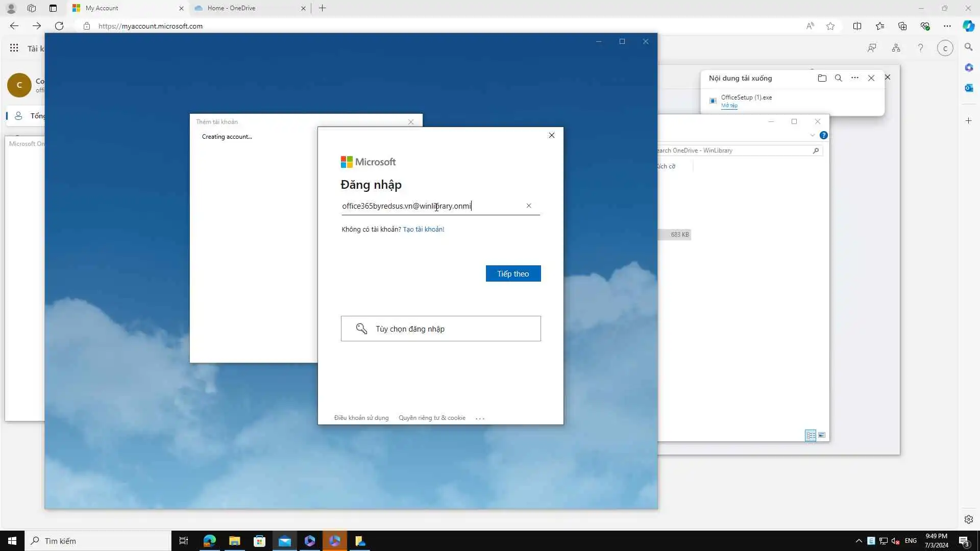Add page to favorites star icon
This screenshot has height=551, width=980.
pyautogui.click(x=830, y=26)
